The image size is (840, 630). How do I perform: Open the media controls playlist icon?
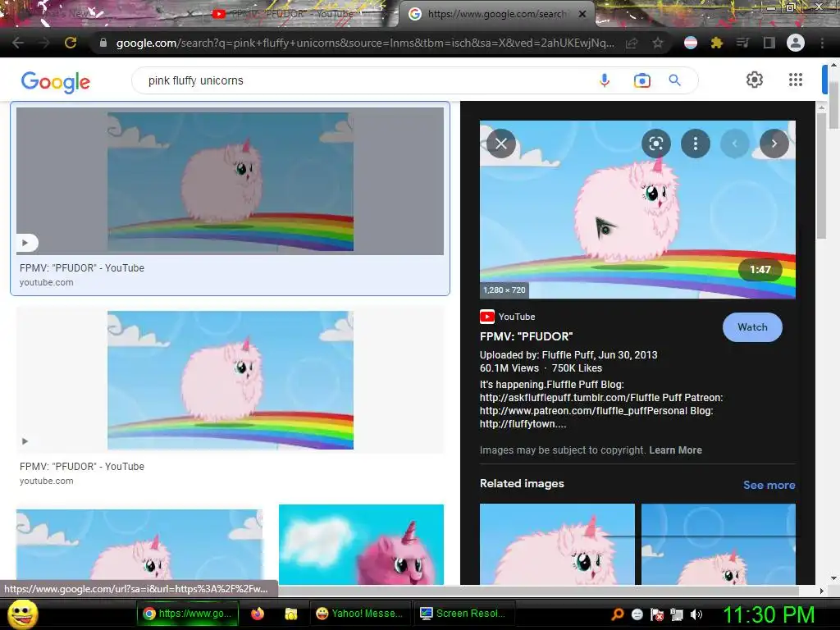[743, 43]
